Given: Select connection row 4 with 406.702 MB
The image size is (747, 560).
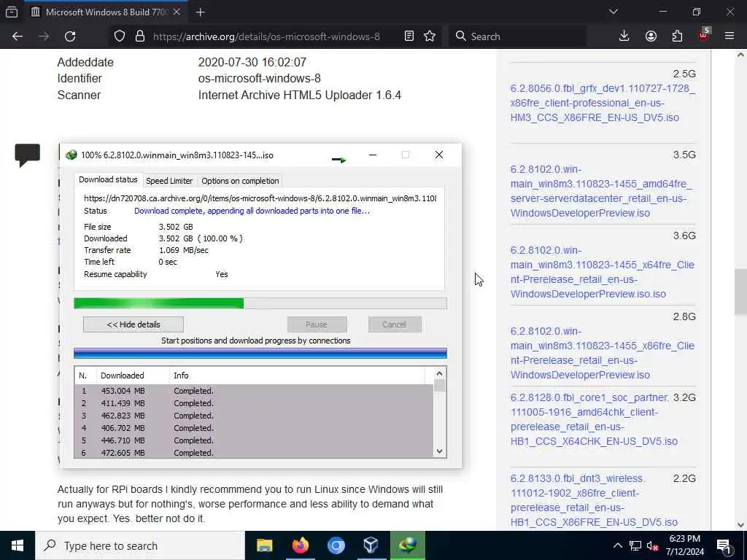Looking at the screenshot, I should coord(255,427).
